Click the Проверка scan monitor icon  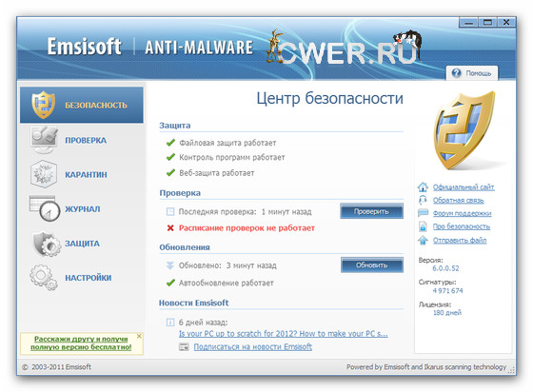(x=44, y=140)
